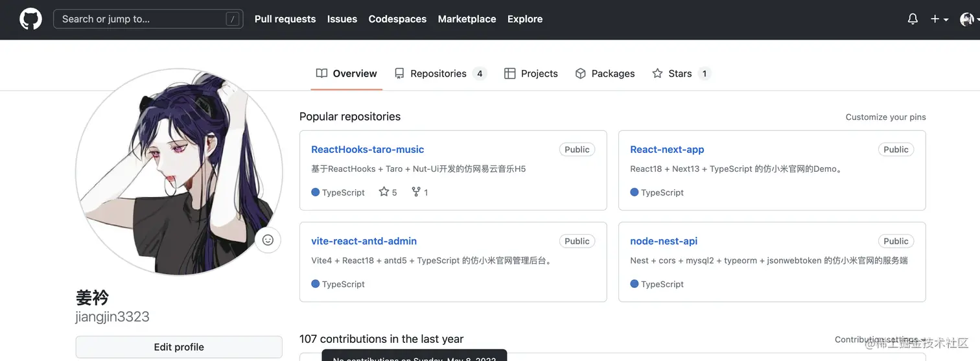Click Customize your pins

[x=885, y=117]
